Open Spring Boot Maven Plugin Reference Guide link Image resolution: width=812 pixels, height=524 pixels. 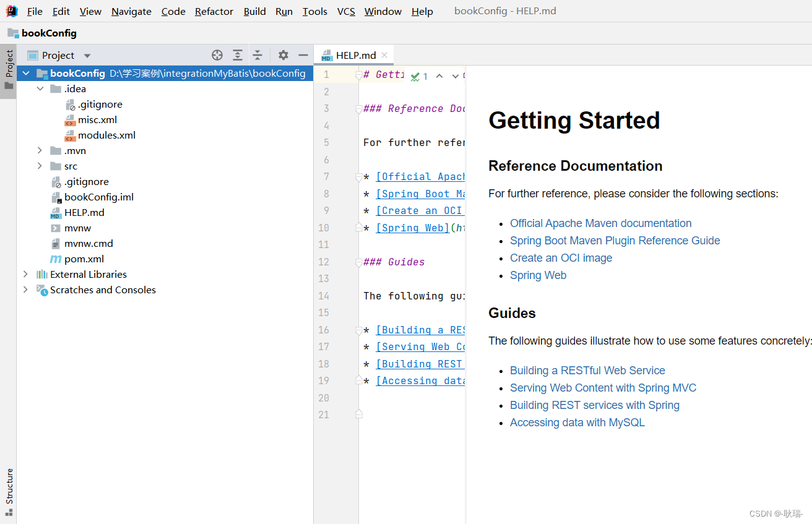tap(615, 241)
